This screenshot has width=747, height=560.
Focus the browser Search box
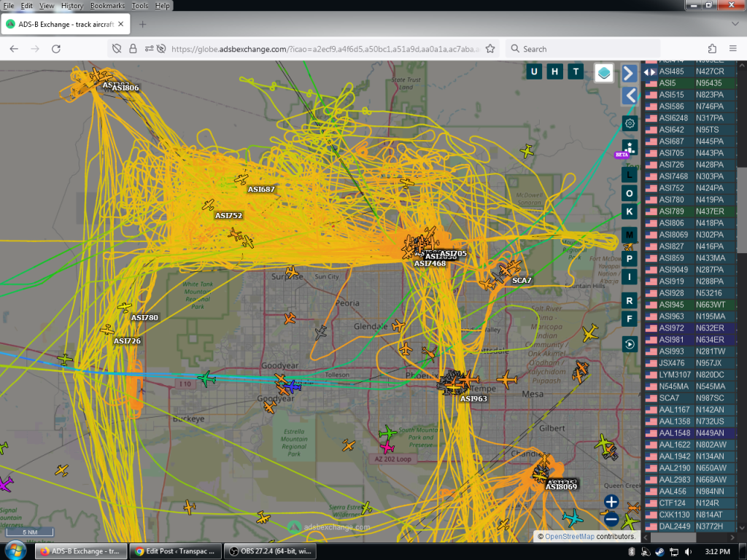click(583, 49)
